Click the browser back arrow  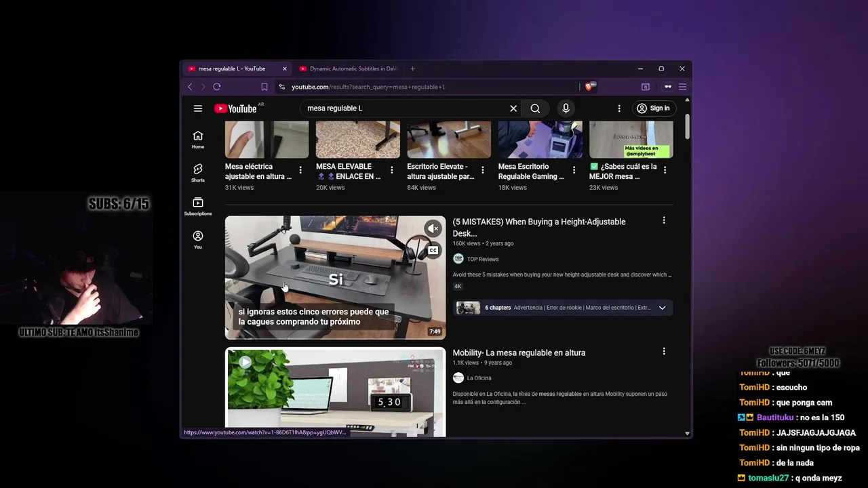[x=190, y=87]
